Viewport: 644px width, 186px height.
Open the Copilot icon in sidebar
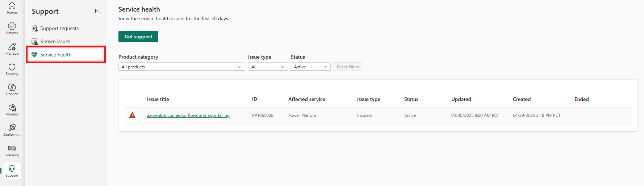click(12, 89)
